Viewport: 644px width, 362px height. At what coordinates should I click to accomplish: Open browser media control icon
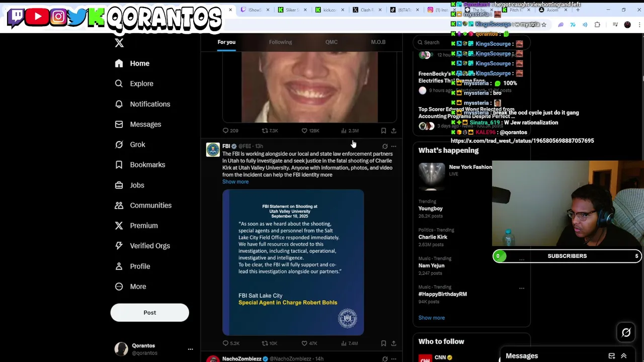615,25
